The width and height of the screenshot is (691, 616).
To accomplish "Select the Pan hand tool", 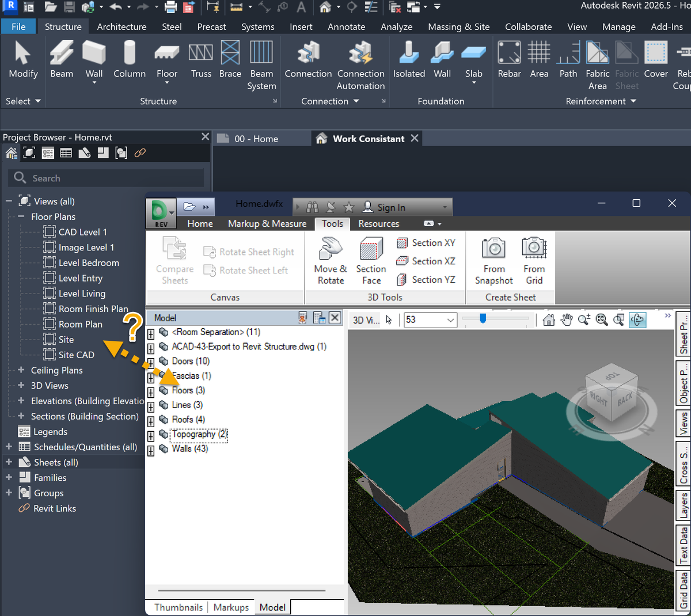I will pos(567,320).
